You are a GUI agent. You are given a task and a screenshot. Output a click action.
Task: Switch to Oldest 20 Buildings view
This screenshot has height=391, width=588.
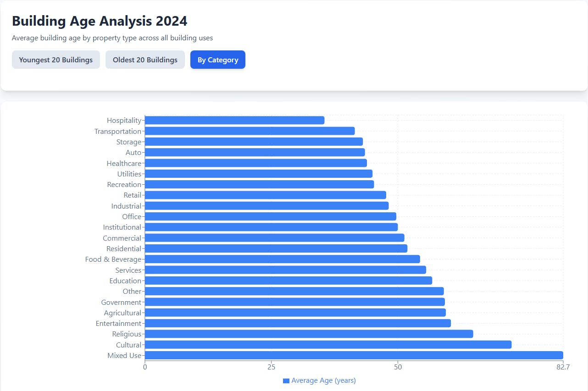coord(145,60)
